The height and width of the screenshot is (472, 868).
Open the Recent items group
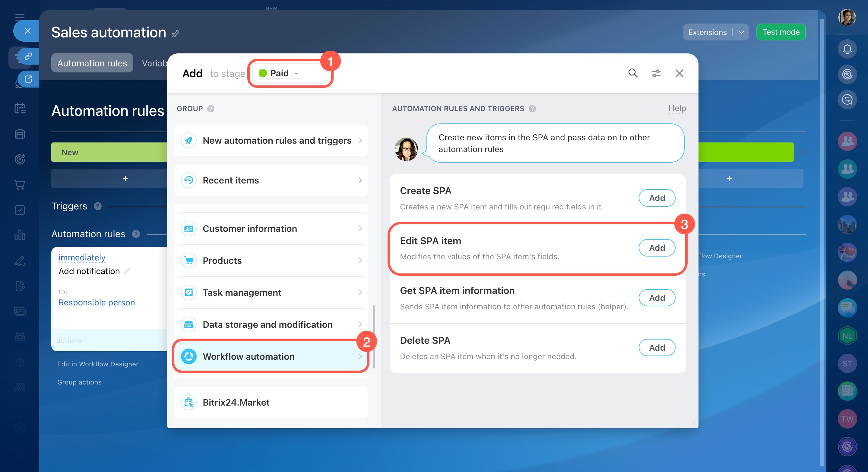coord(271,180)
